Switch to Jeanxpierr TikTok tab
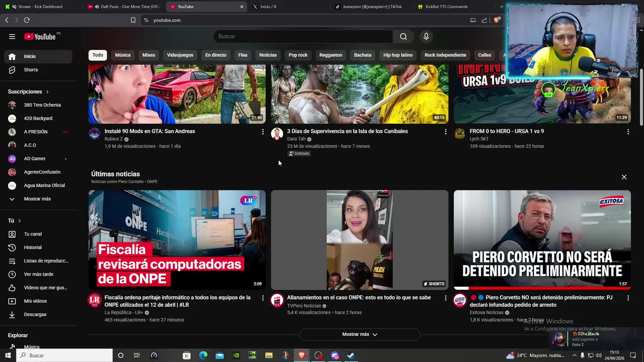The height and width of the screenshot is (362, 644). coord(371,7)
